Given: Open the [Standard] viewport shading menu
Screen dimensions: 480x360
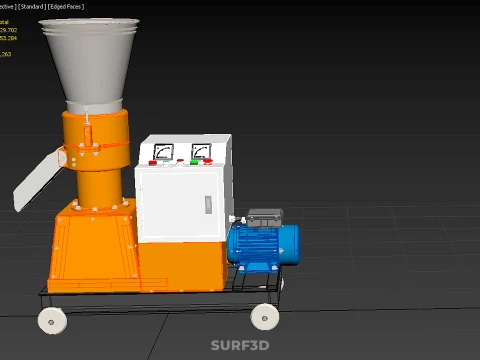Looking at the screenshot, I should (32, 6).
